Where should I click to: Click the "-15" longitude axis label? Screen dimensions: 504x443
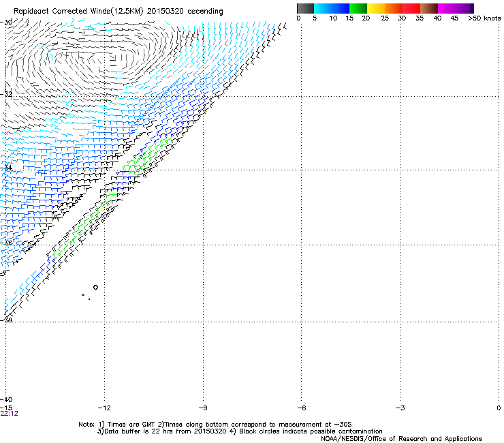6,408
